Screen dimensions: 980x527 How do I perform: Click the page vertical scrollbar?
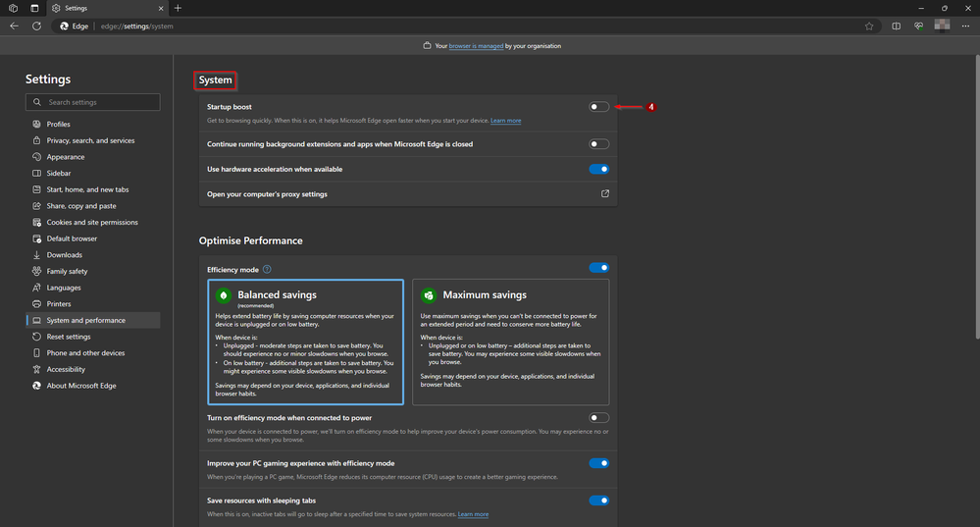tap(977, 197)
